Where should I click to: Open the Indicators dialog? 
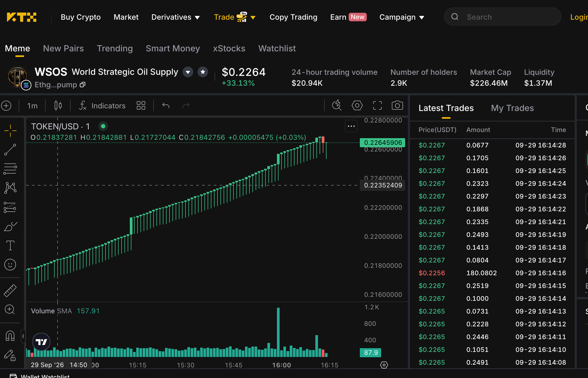click(x=102, y=106)
